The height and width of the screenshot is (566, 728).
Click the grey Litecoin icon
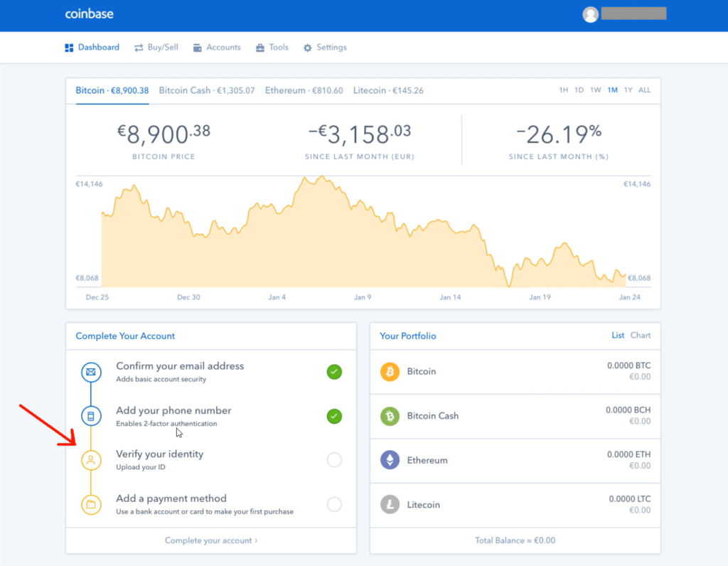390,505
